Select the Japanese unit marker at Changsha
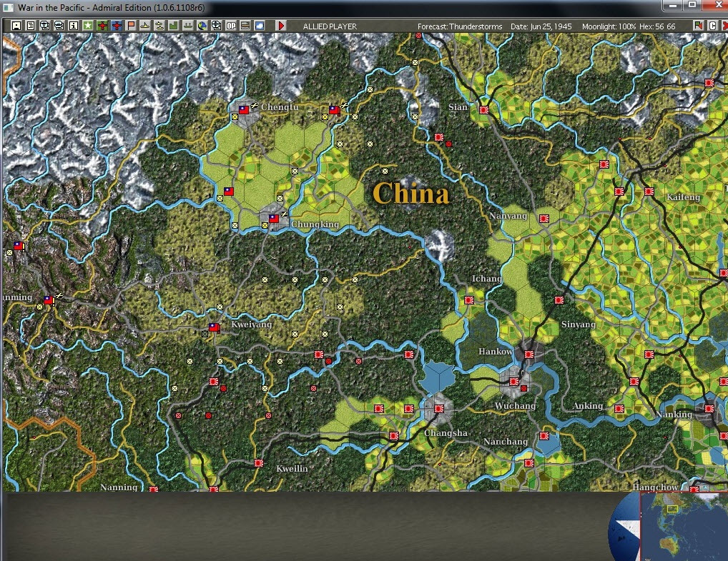The width and height of the screenshot is (728, 561). click(439, 409)
